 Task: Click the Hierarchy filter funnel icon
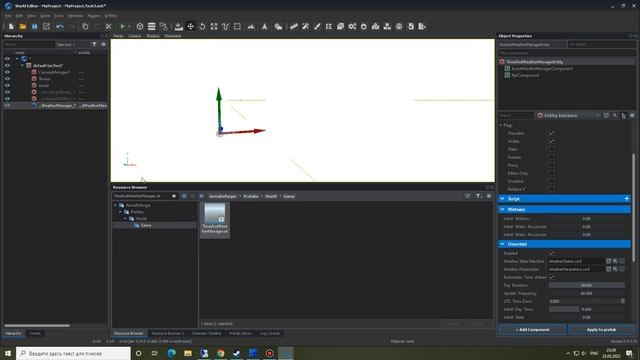point(94,44)
